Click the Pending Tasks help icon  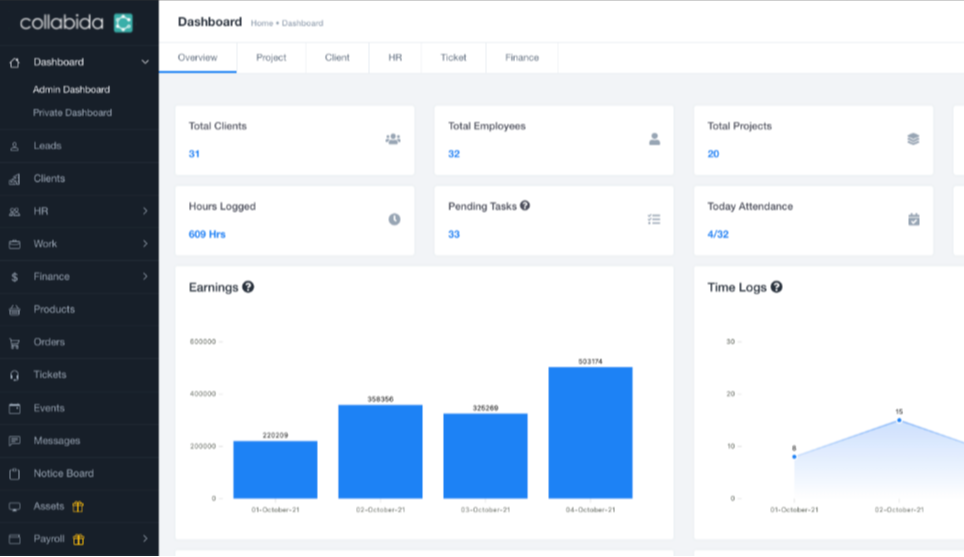click(x=525, y=206)
